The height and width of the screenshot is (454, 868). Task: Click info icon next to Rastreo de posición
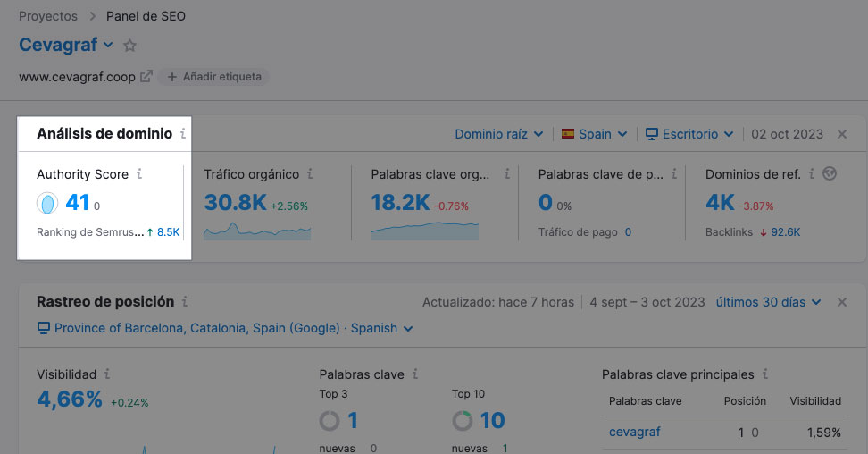(x=185, y=302)
